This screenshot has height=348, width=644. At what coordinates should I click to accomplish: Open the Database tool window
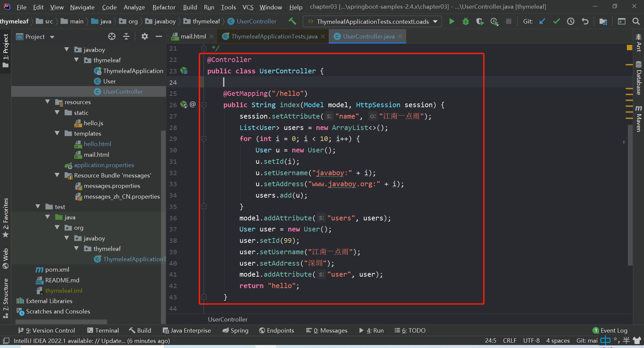639,78
